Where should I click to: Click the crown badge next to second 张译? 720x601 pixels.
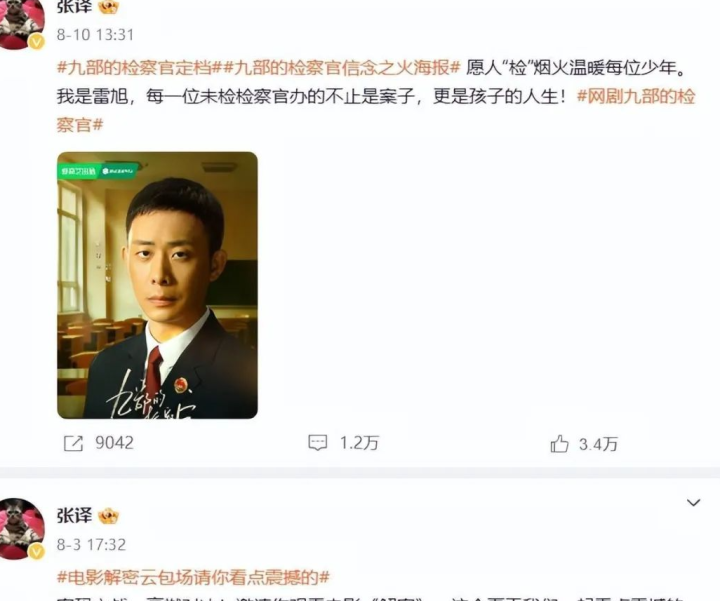tap(108, 516)
